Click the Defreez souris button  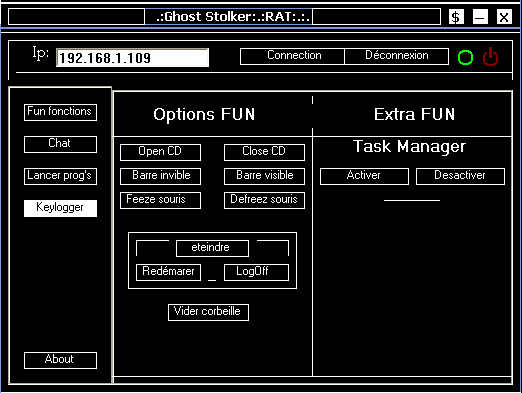pyautogui.click(x=264, y=200)
